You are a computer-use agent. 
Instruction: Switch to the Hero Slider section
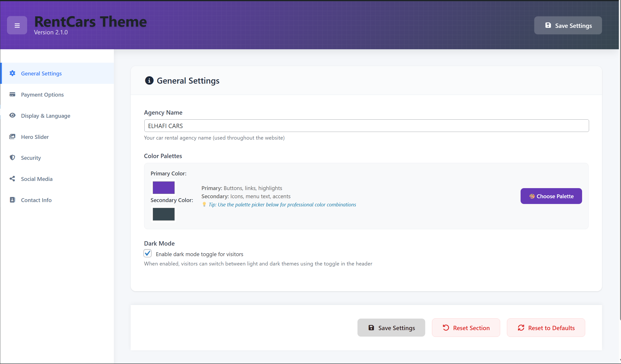(35, 137)
